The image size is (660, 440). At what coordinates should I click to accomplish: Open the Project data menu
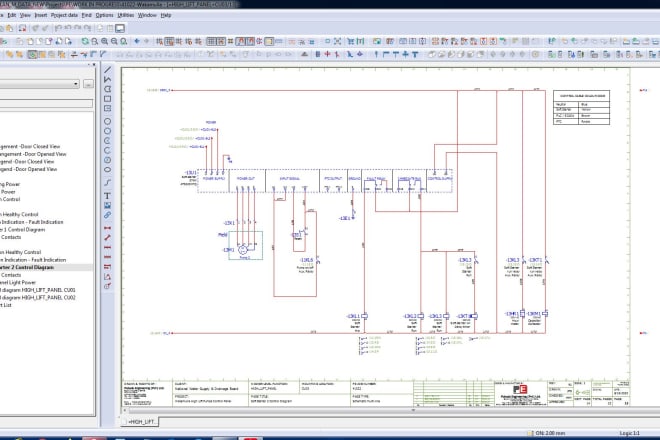(x=64, y=15)
